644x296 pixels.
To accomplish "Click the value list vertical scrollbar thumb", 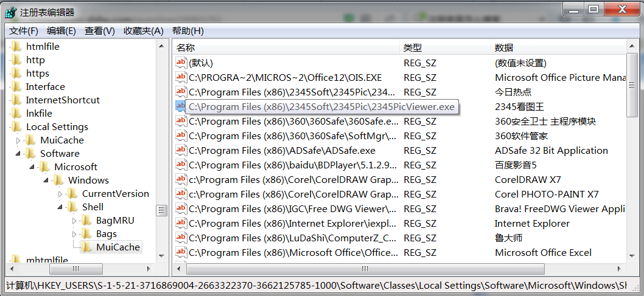I will [x=632, y=85].
